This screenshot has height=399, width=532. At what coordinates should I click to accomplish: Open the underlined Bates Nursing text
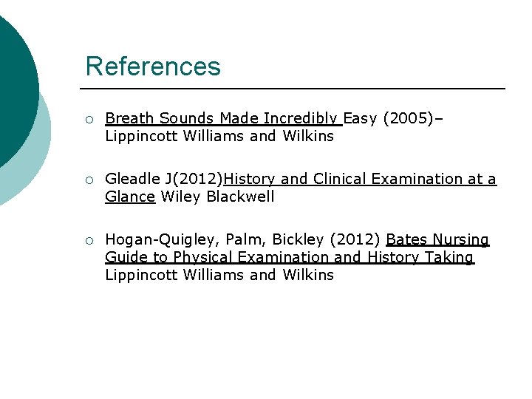tap(437, 239)
